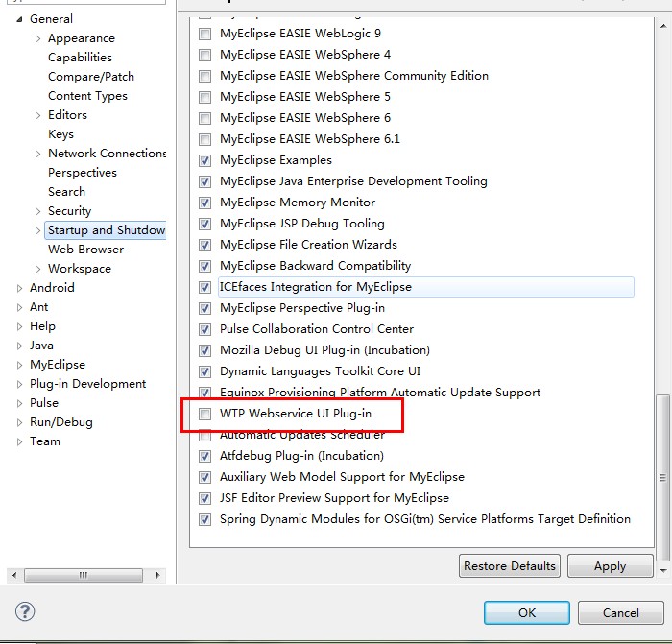Select Content Types preference page
Viewport: 672px width, 644px height.
[x=87, y=96]
